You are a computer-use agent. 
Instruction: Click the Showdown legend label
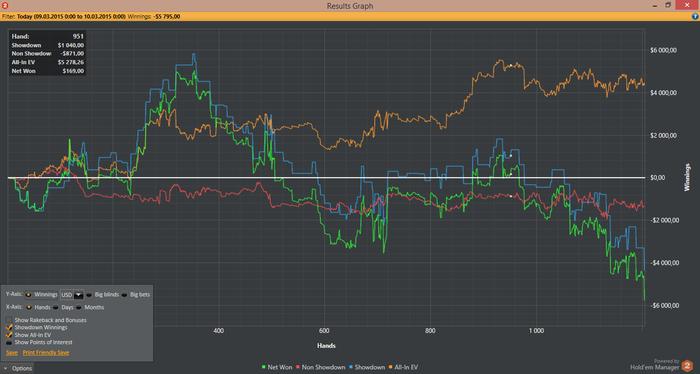click(370, 367)
